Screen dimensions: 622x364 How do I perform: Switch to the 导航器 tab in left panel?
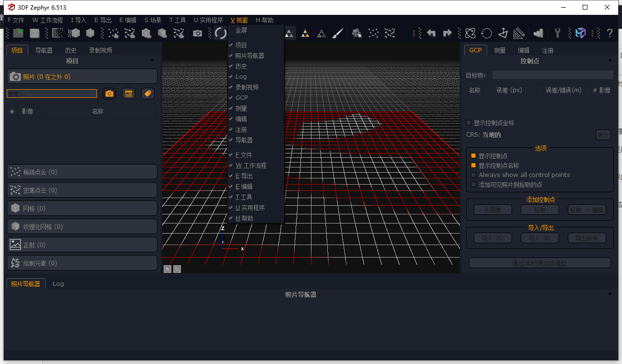point(44,50)
